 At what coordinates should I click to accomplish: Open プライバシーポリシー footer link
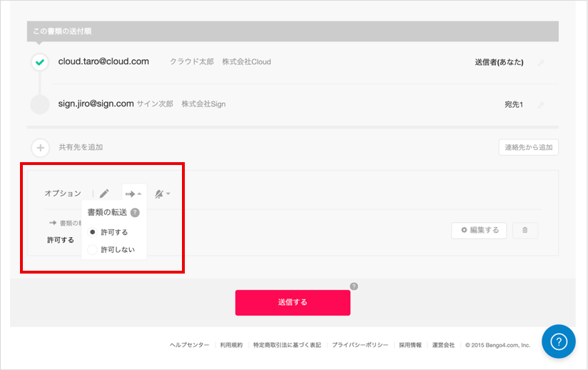coord(360,345)
